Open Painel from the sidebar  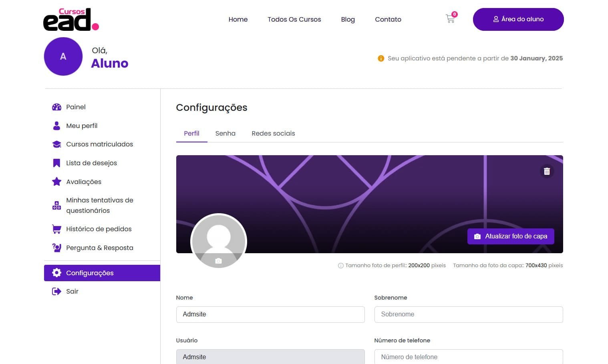[76, 107]
